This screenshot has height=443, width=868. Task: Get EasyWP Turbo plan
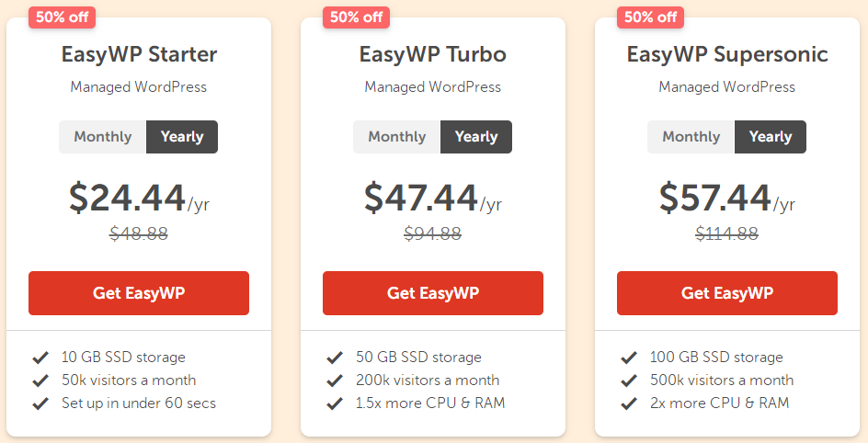pos(433,293)
